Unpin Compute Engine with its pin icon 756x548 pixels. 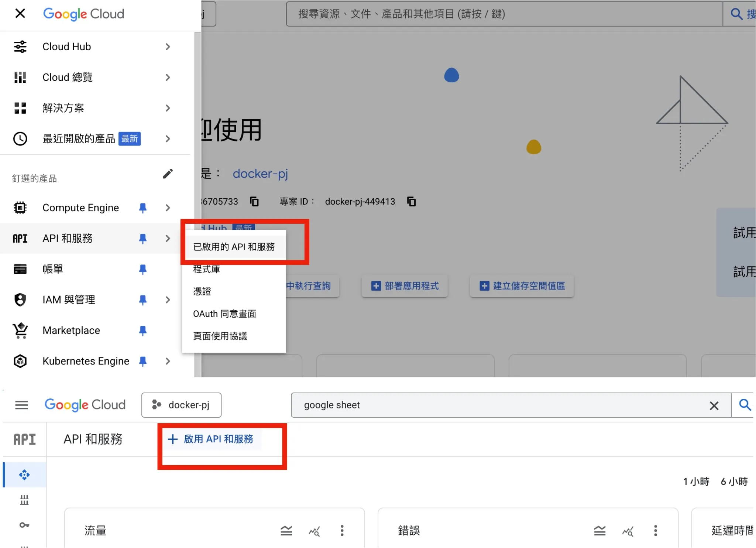tap(142, 208)
